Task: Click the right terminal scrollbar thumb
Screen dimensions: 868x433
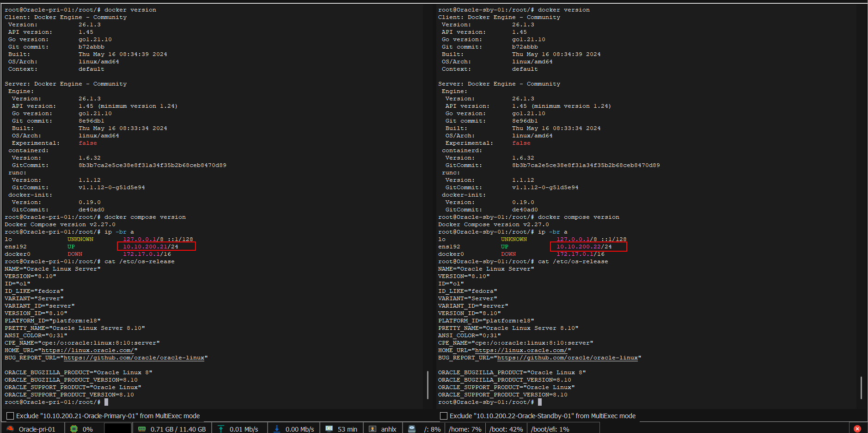Action: pyautogui.click(x=861, y=388)
